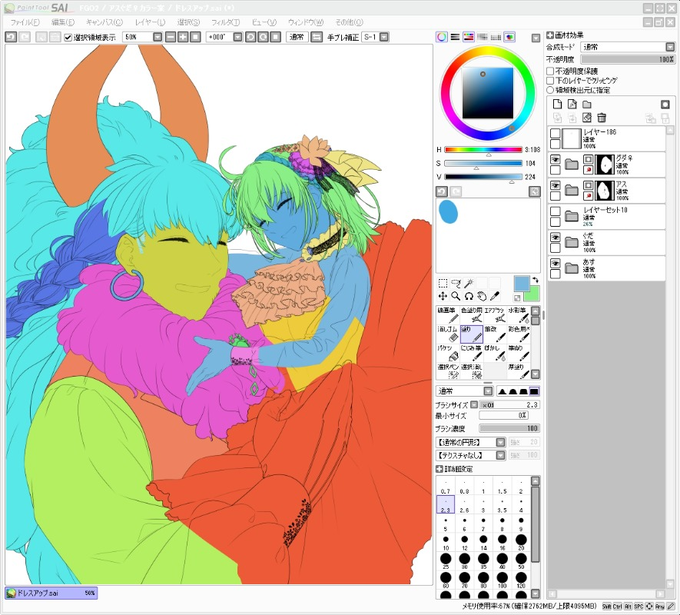
Task: Expand the 詳細設定 advanced settings section
Action: point(439,469)
